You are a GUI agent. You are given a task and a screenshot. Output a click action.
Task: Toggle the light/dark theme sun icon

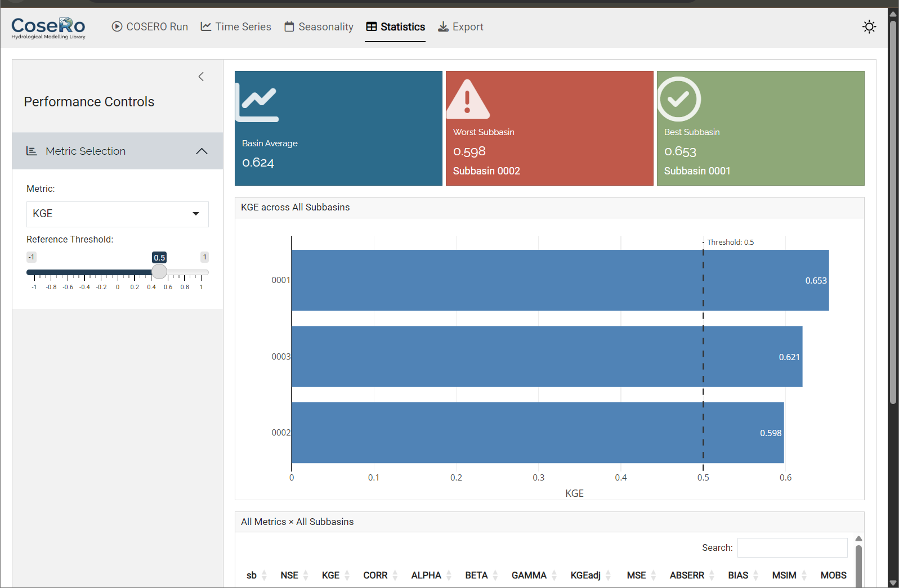(x=869, y=27)
